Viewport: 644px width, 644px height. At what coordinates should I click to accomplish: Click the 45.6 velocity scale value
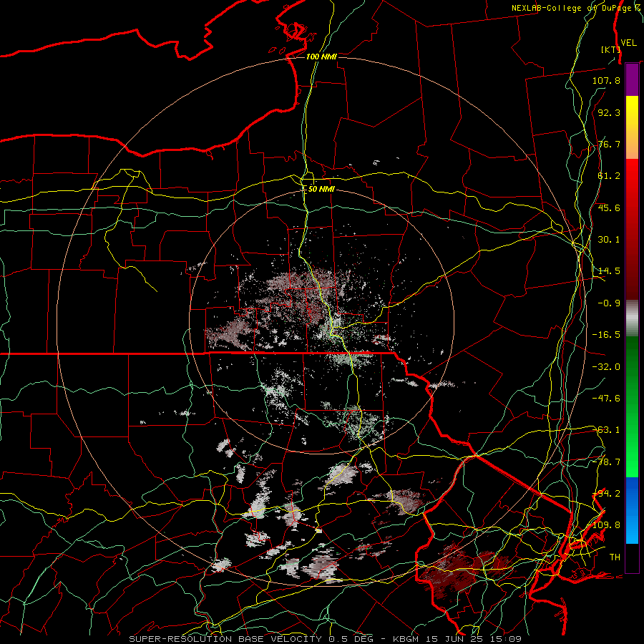609,208
